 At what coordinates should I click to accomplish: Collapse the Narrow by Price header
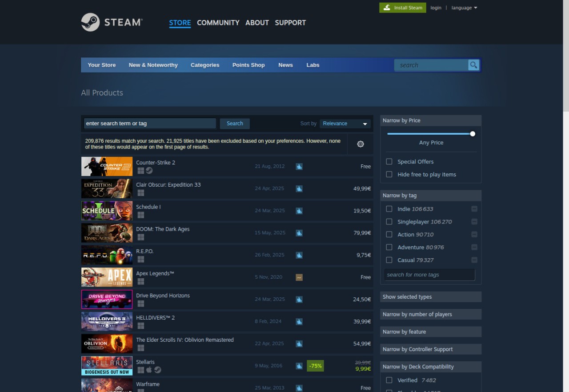pos(431,120)
